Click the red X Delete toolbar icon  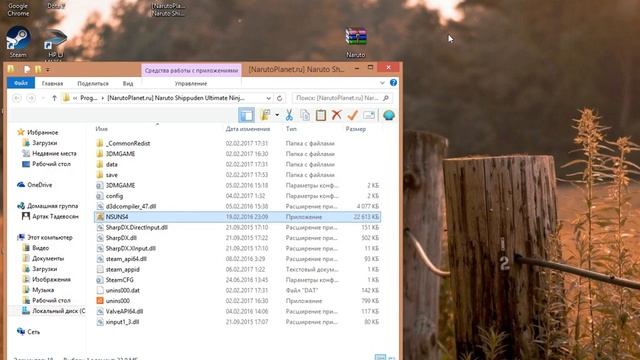click(336, 115)
